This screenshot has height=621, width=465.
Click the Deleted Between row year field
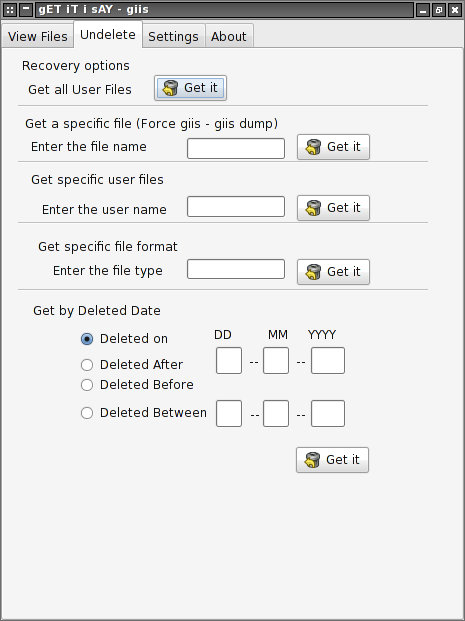328,413
